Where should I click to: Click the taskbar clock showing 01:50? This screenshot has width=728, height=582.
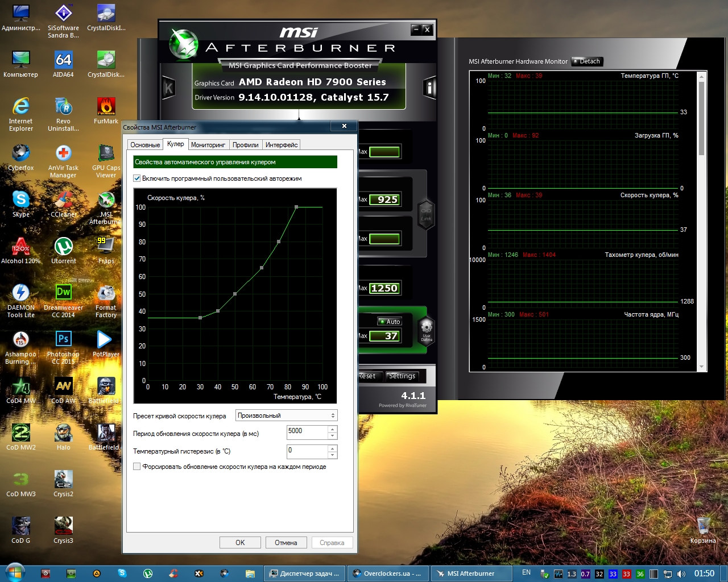pos(704,573)
